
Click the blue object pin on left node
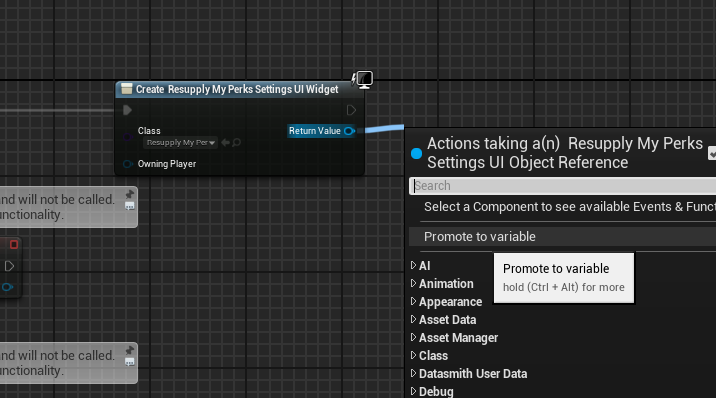[x=7, y=287]
